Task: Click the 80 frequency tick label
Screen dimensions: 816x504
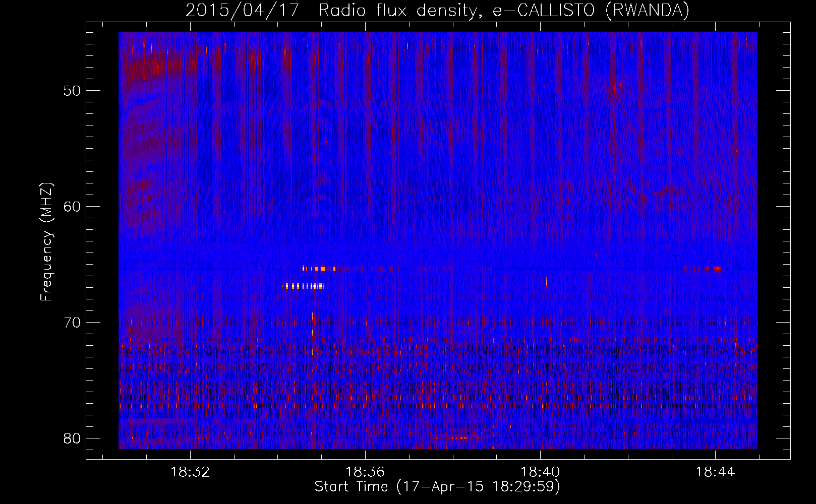Action: (73, 438)
